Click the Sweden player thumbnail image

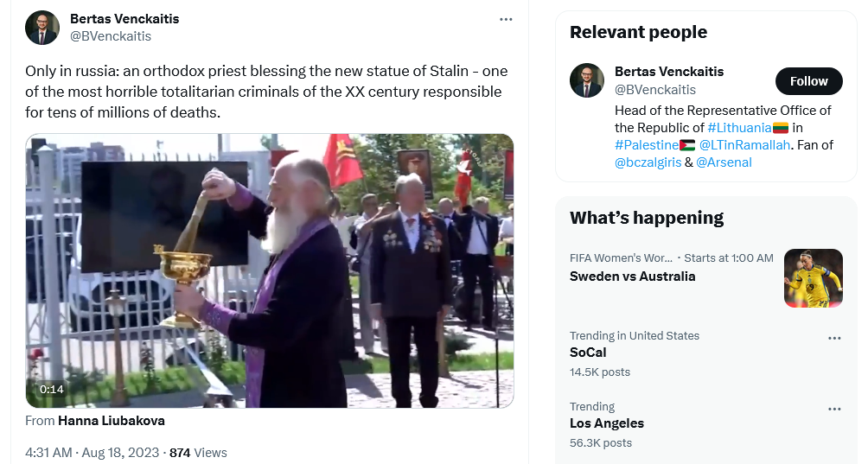(x=814, y=278)
